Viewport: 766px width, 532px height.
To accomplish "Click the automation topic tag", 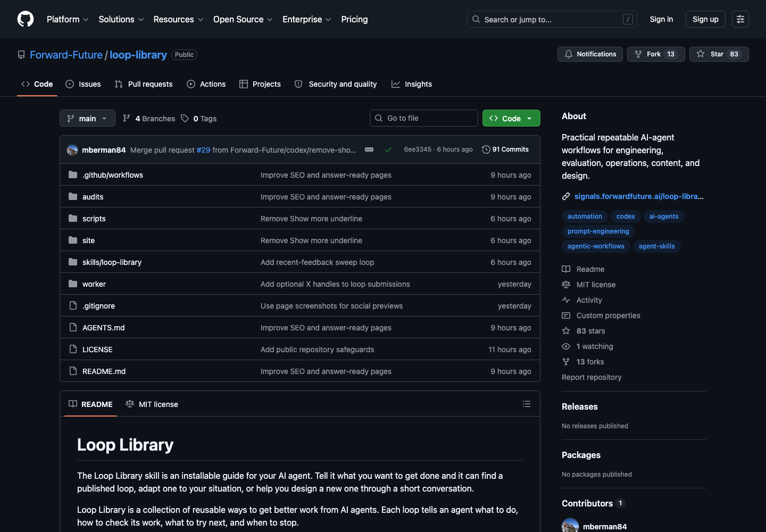I will click(x=585, y=217).
